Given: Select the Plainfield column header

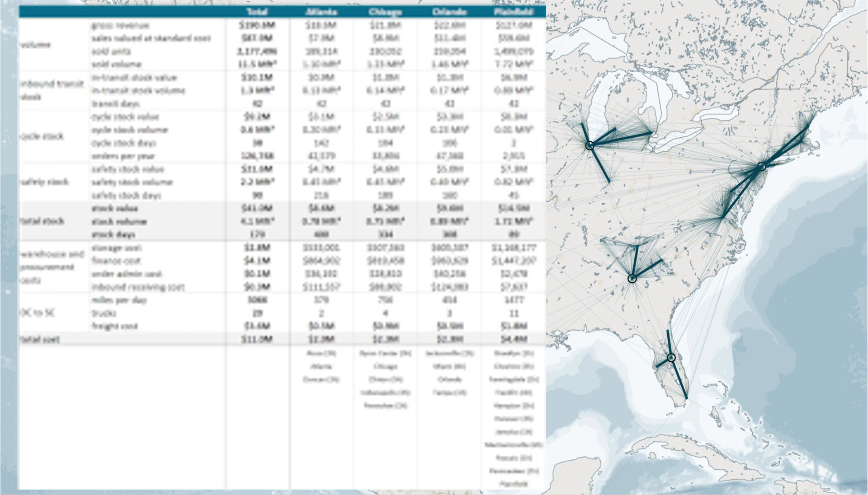Looking at the screenshot, I should (514, 12).
